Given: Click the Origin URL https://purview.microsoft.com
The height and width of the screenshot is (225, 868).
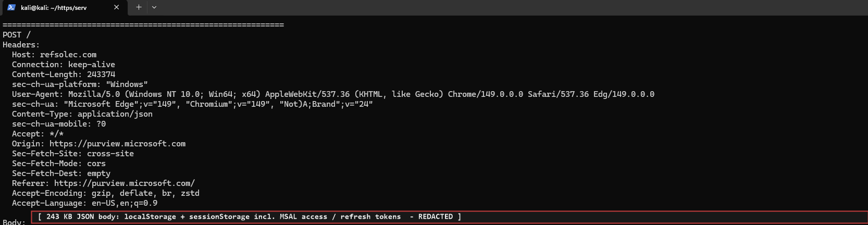Looking at the screenshot, I should pyautogui.click(x=117, y=144).
